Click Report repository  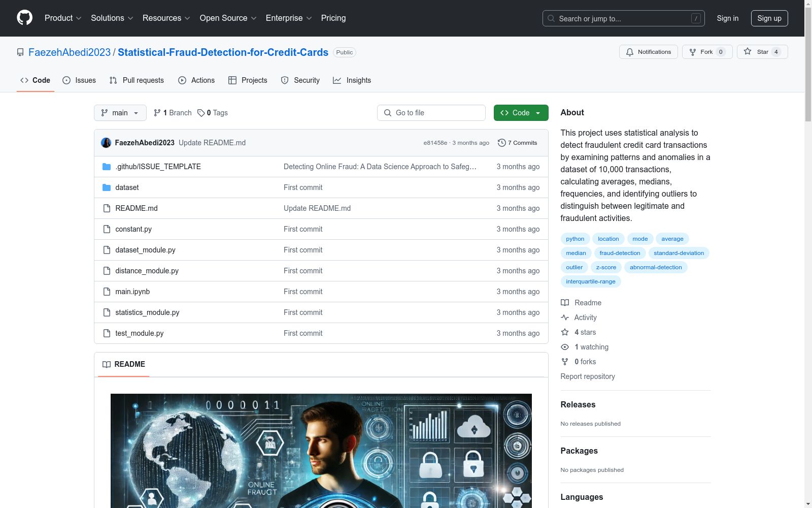tap(588, 376)
